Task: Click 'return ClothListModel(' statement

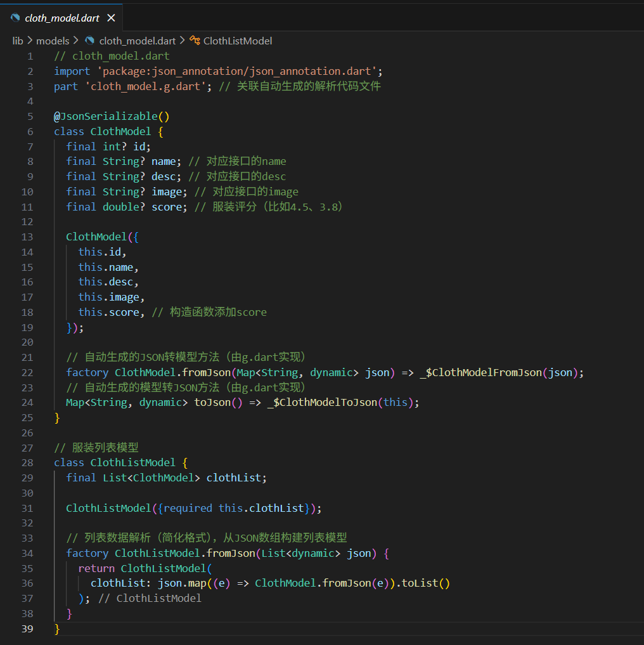Action: 145,568
